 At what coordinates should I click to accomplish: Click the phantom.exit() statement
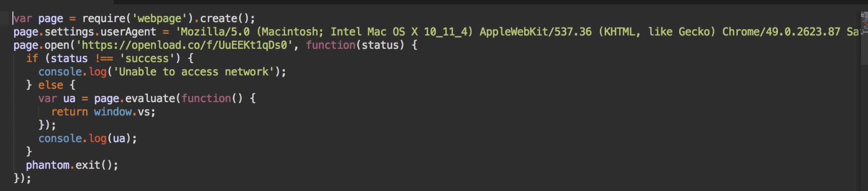pos(72,165)
